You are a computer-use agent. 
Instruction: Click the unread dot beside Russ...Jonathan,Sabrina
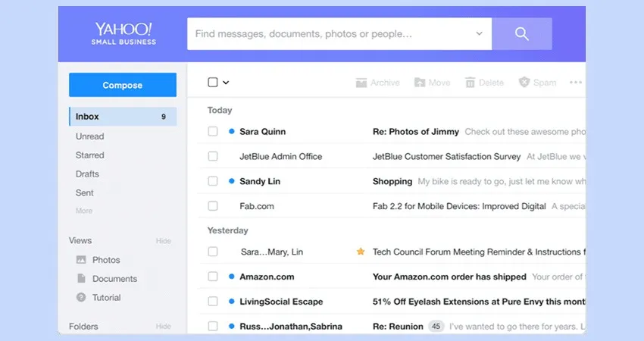click(232, 326)
